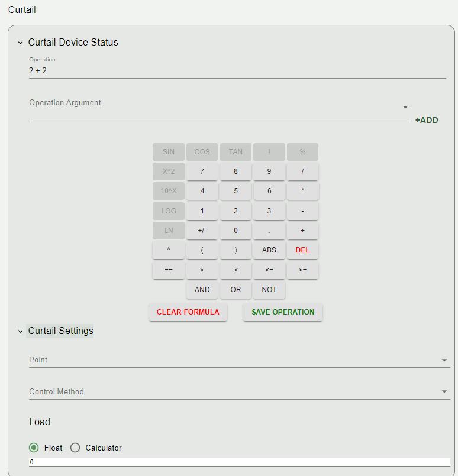
Task: Click the DEL key on the calculator keypad
Action: pyautogui.click(x=302, y=250)
